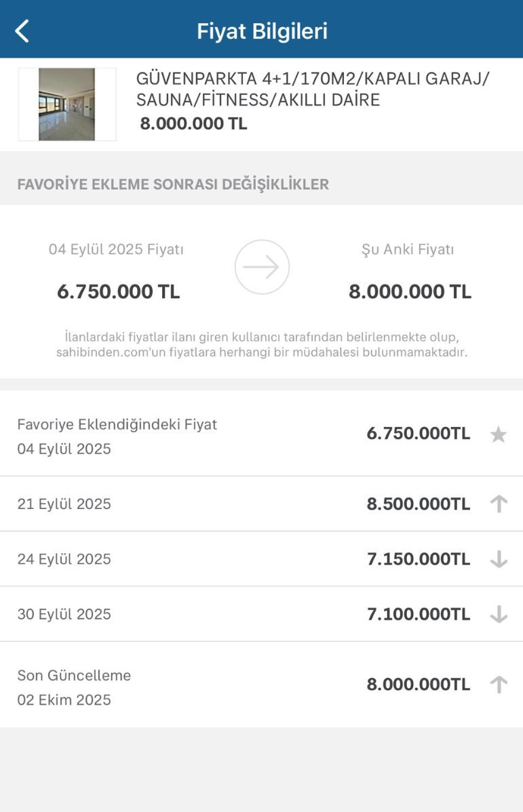Tap the back arrow in header
Image resolution: width=523 pixels, height=812 pixels.
tap(22, 31)
